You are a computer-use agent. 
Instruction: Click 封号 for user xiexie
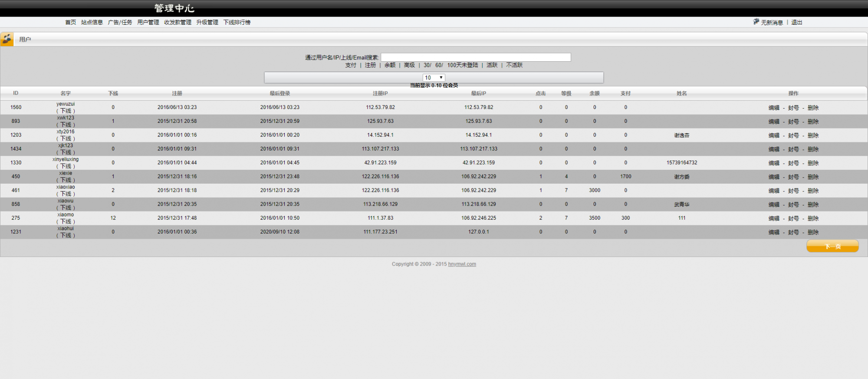[x=793, y=177]
